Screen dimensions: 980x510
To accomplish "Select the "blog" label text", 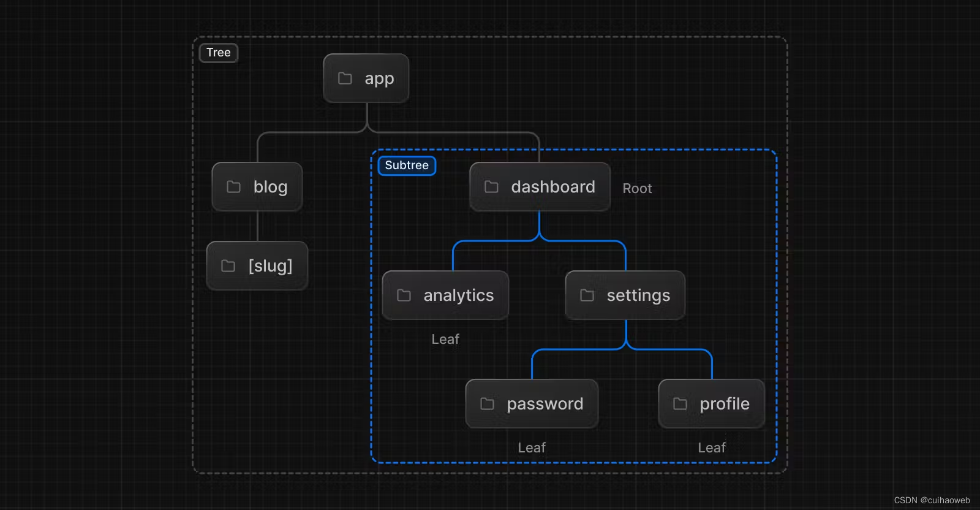I will [270, 187].
